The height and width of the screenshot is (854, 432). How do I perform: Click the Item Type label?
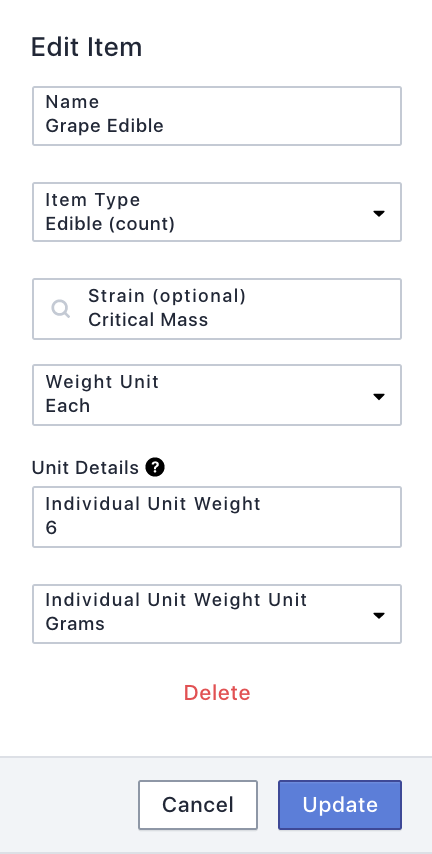click(93, 200)
